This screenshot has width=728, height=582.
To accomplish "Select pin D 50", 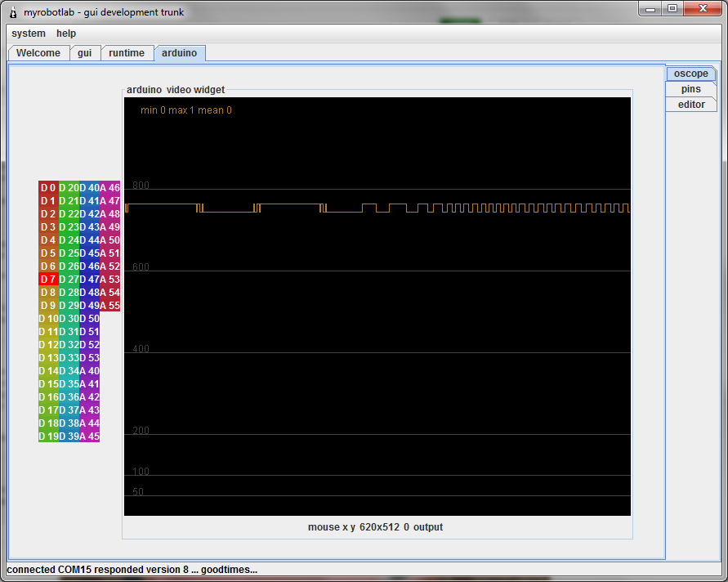I will 89,318.
